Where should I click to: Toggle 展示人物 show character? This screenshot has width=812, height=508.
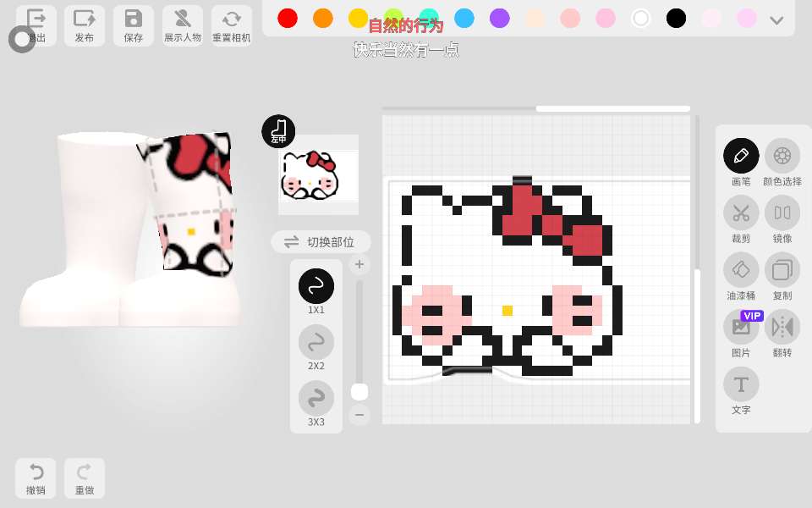point(182,25)
